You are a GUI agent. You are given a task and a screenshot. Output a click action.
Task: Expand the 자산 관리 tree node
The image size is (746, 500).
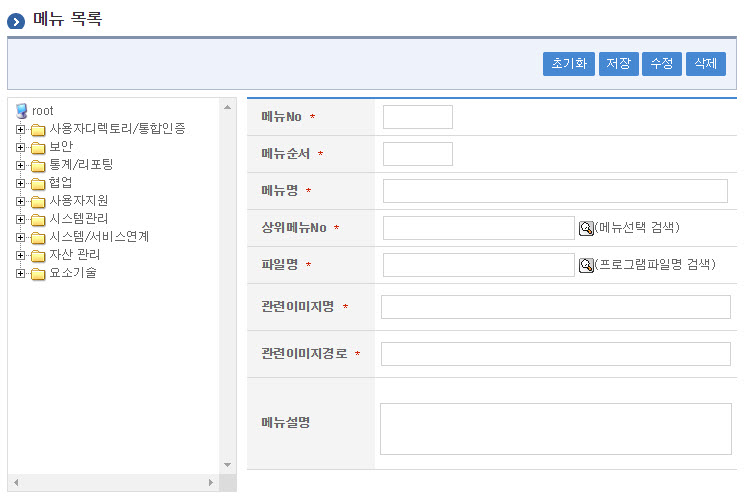pyautogui.click(x=20, y=255)
